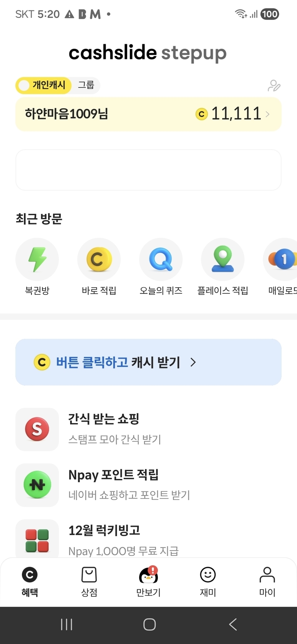Open chevron next to 캐시 받기
The height and width of the screenshot is (644, 297).
pos(193,362)
